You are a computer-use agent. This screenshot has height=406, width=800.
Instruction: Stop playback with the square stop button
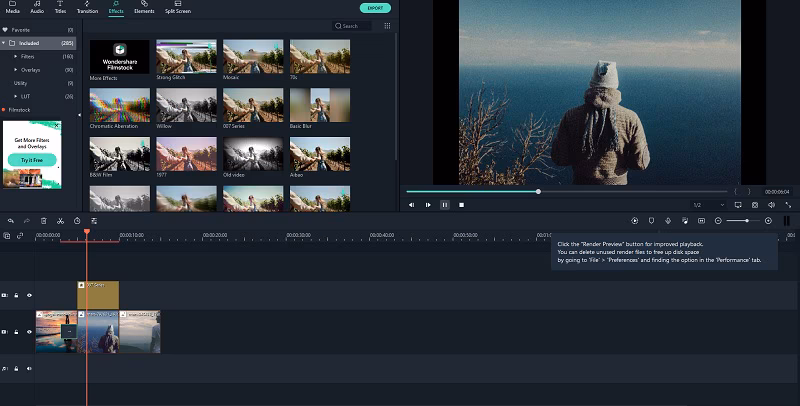tap(461, 204)
